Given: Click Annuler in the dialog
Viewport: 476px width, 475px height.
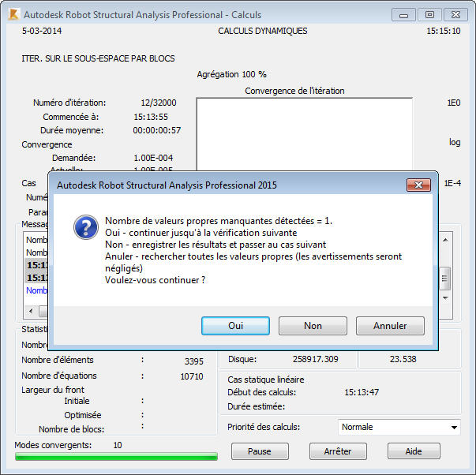Looking at the screenshot, I should pyautogui.click(x=390, y=326).
